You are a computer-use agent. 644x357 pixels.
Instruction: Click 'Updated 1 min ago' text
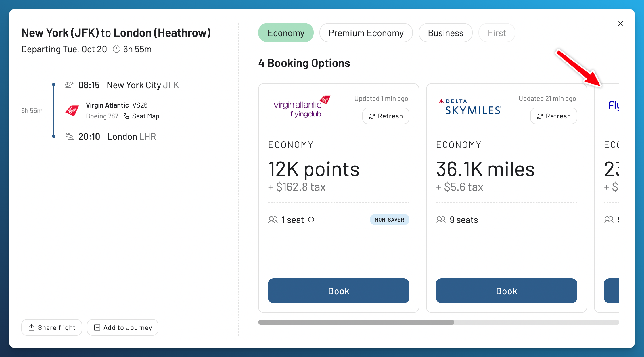[x=381, y=99]
